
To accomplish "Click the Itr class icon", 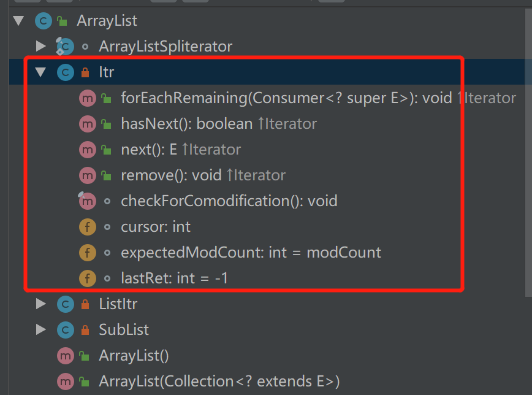I will point(65,72).
